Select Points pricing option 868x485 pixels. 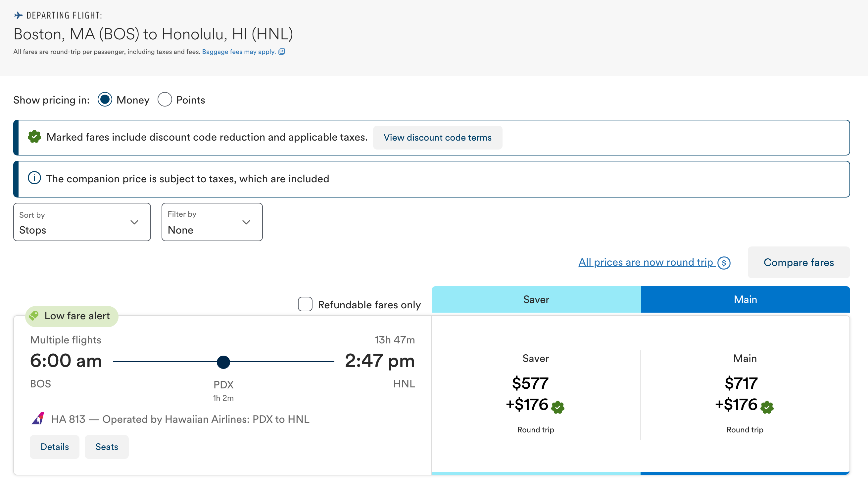point(165,100)
